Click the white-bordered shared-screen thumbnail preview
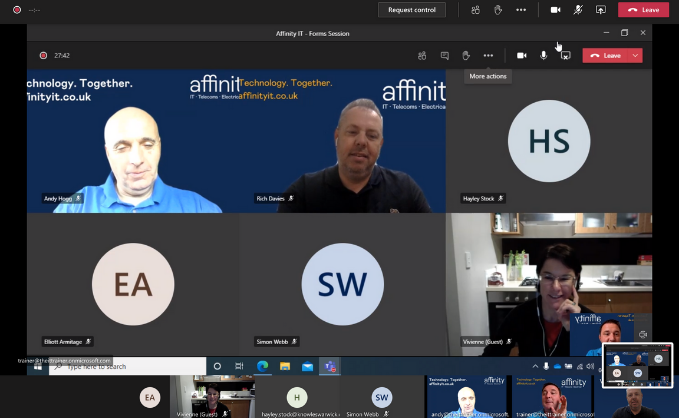This screenshot has width=679, height=418. 637,365
